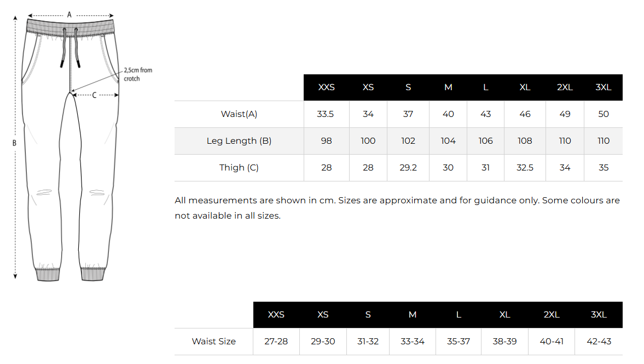Click the 35-37 waist size cell
Screen dimensions: 644x364
(x=459, y=342)
